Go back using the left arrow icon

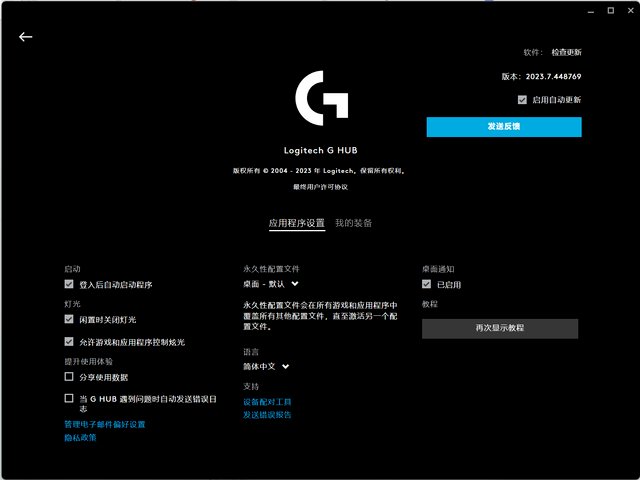point(25,37)
